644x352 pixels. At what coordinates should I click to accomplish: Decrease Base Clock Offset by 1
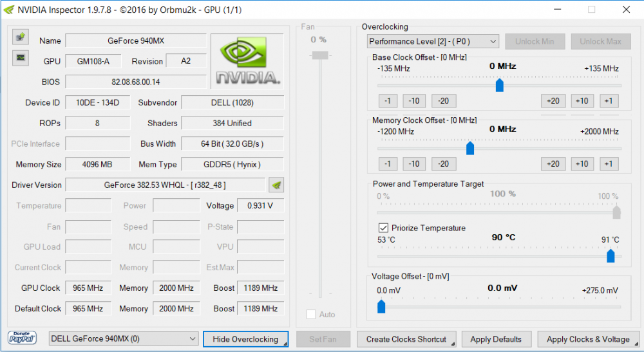388,101
